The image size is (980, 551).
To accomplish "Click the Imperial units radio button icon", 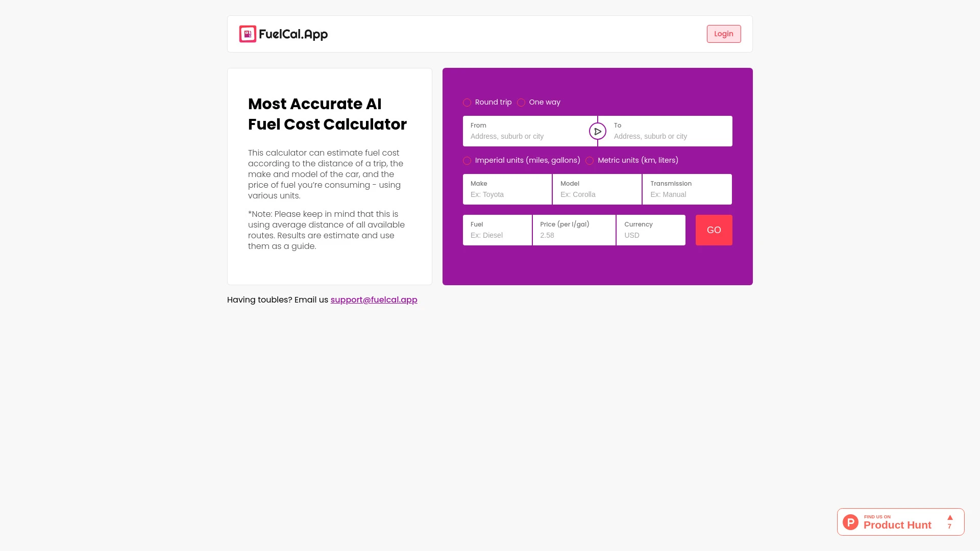I will [x=467, y=160].
